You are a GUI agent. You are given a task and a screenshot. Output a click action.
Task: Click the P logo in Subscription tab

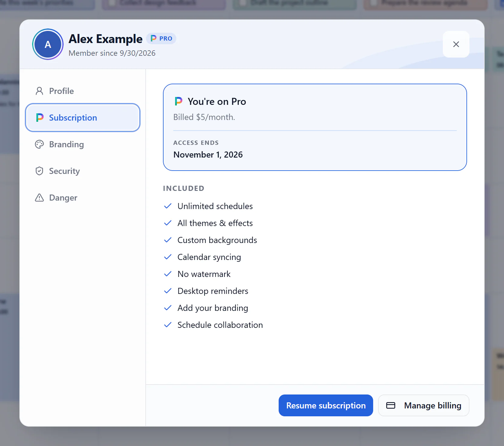point(40,118)
